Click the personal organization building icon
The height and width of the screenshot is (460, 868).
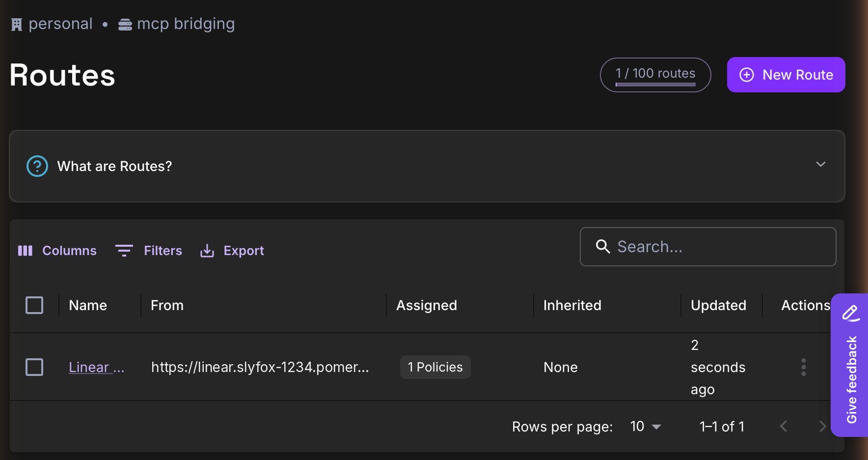(x=17, y=25)
